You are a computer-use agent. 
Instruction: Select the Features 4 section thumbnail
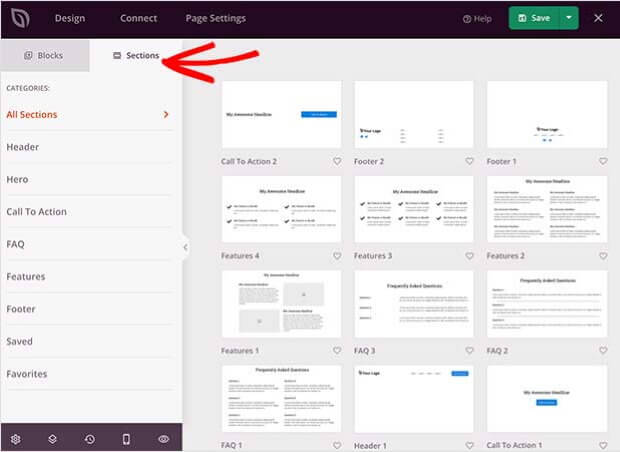[x=282, y=209]
